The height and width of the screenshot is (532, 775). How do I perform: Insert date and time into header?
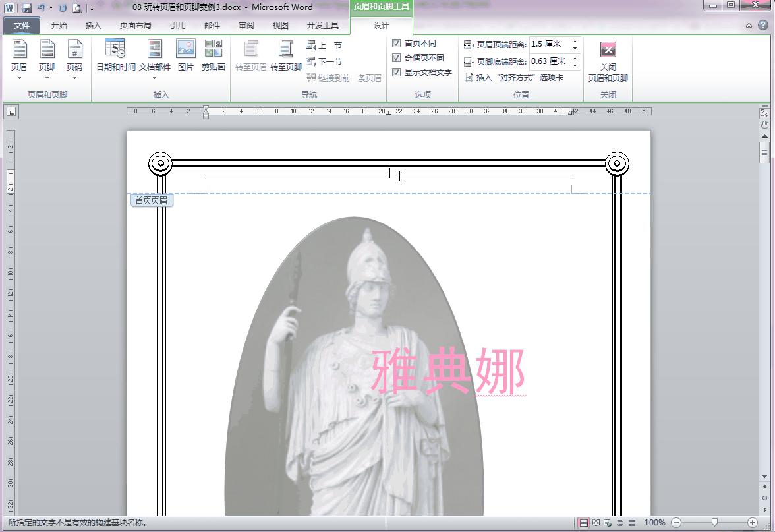click(x=115, y=58)
